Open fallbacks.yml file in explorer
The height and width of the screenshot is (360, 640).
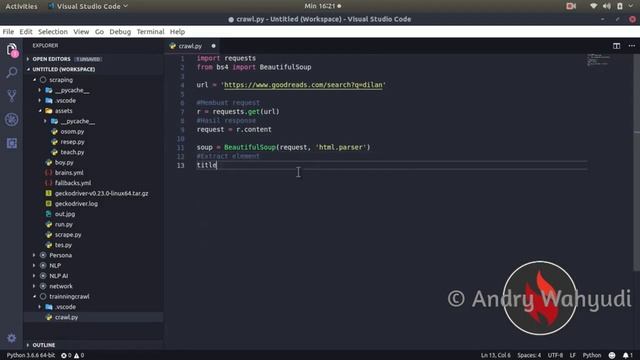(73, 183)
